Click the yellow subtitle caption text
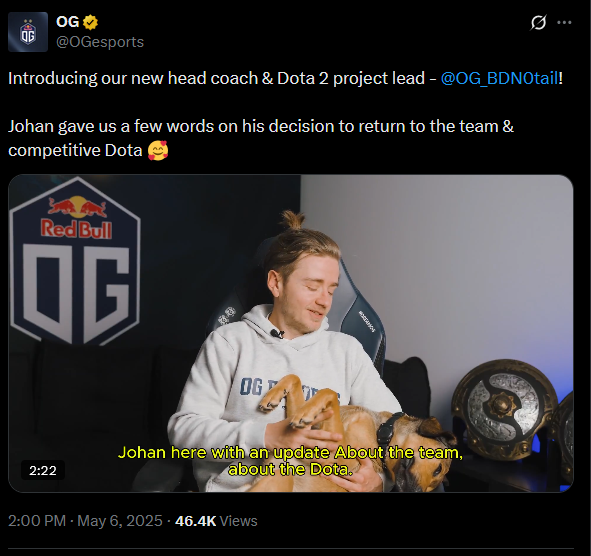Viewport: 591px width, 556px height. pyautogui.click(x=290, y=461)
